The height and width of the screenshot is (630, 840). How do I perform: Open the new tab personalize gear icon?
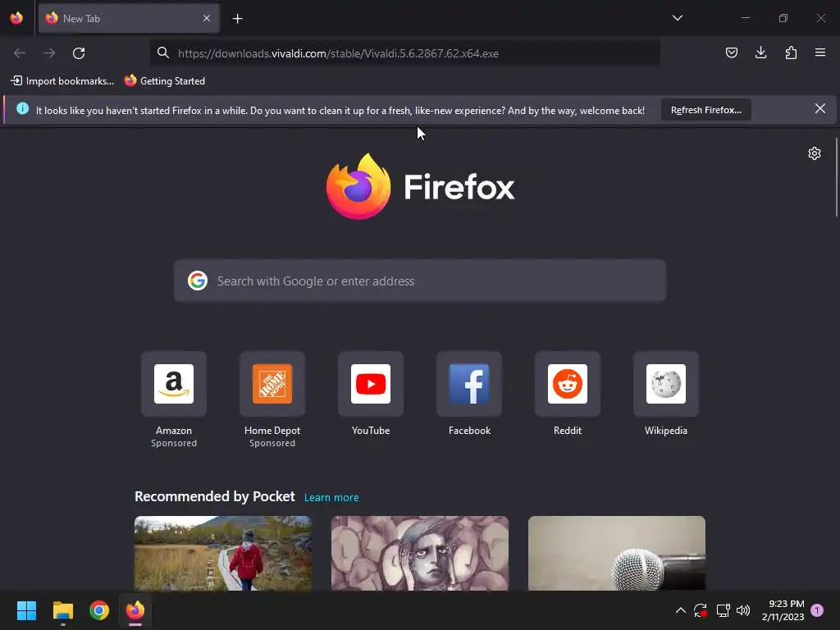[x=815, y=153]
